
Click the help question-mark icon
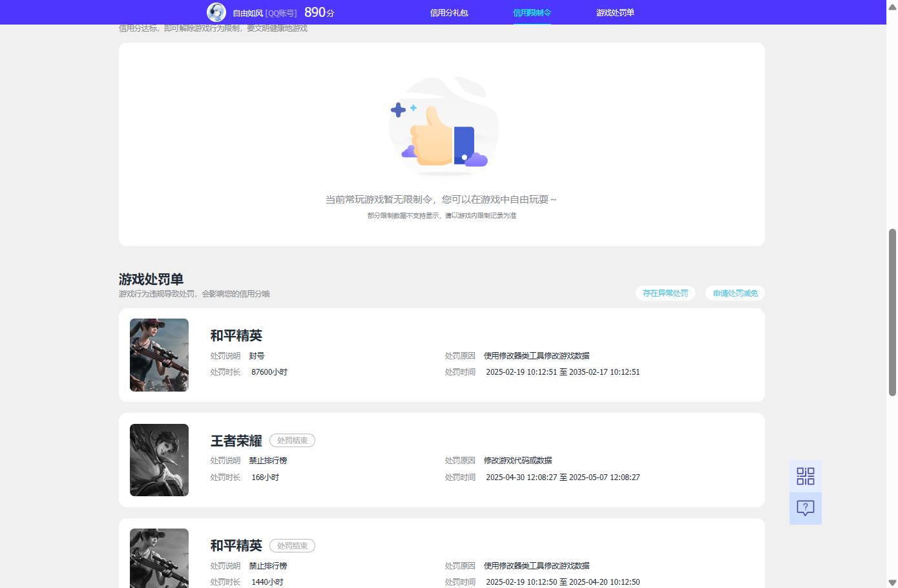(x=805, y=509)
